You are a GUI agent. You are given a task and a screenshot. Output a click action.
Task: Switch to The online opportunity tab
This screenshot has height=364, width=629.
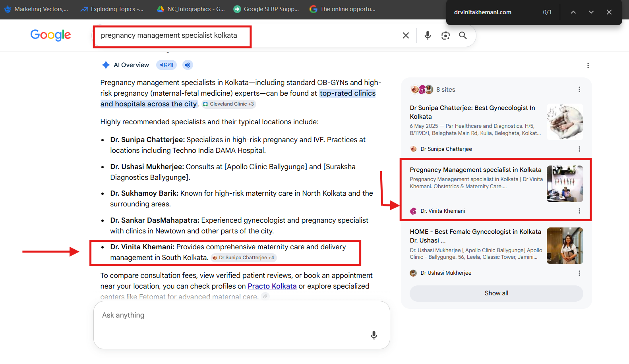[343, 9]
